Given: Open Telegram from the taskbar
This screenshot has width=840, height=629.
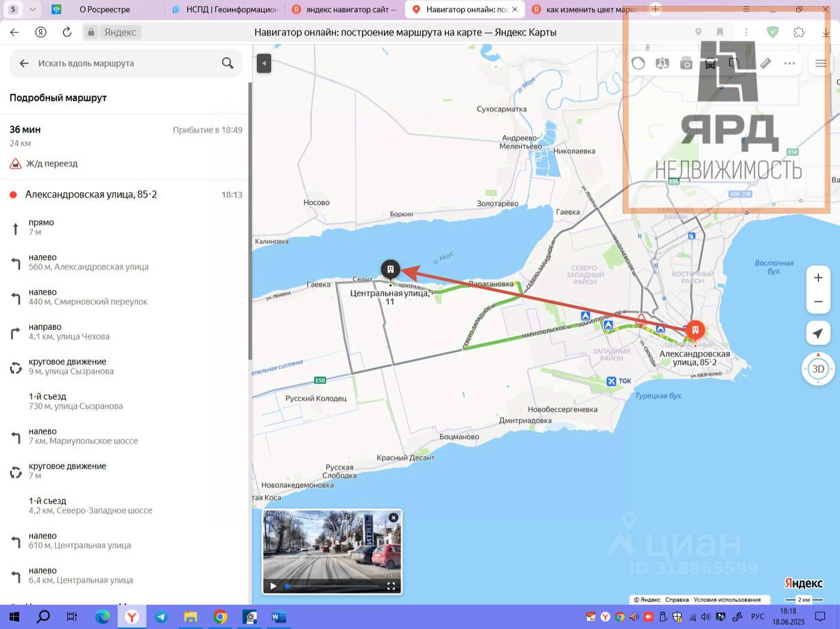Looking at the screenshot, I should click(x=160, y=617).
